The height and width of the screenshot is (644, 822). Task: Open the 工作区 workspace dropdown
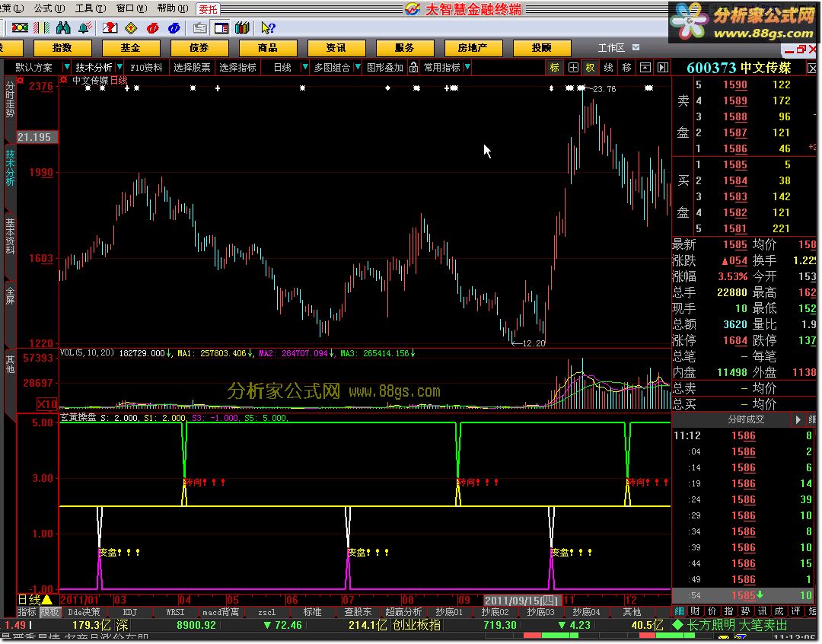[636, 47]
